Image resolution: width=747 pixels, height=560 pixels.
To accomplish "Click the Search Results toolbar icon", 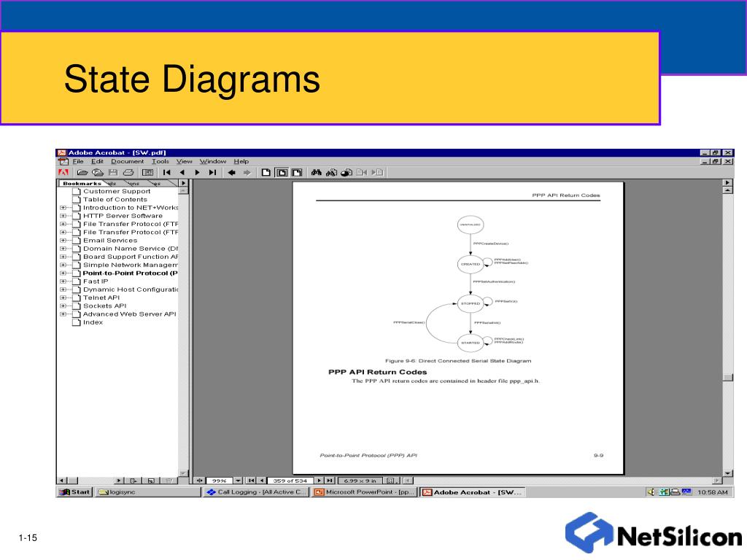I will [347, 172].
